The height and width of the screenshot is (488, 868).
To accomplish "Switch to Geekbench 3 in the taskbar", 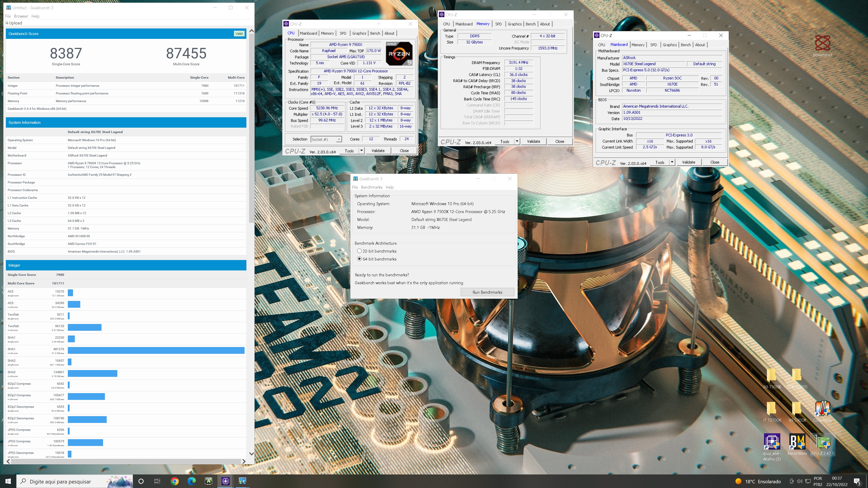I will coord(242,481).
